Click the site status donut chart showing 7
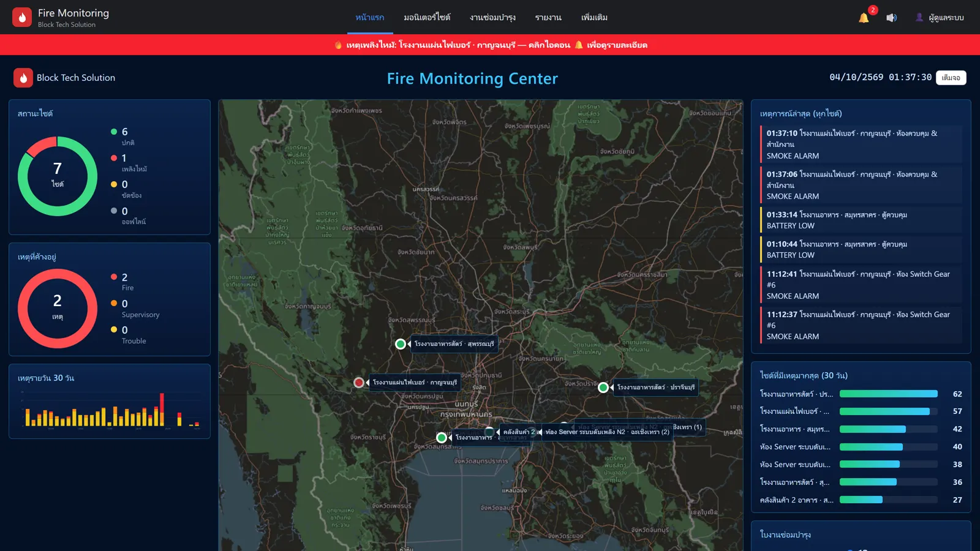This screenshot has height=551, width=980. pos(58,176)
